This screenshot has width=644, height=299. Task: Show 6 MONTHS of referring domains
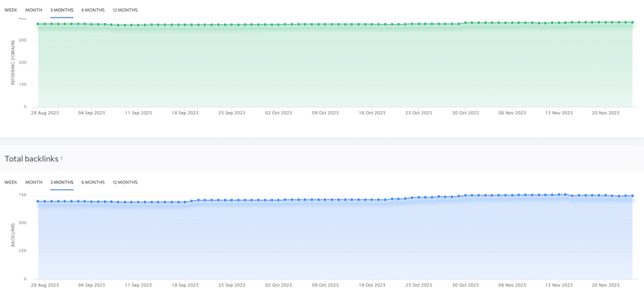point(92,10)
